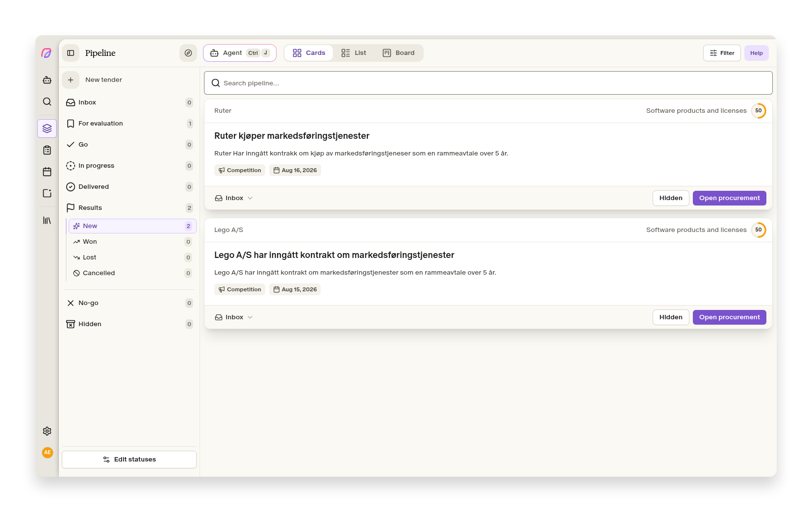Image resolution: width=812 pixels, height=512 pixels.
Task: Switch to Cards view
Action: click(x=309, y=53)
